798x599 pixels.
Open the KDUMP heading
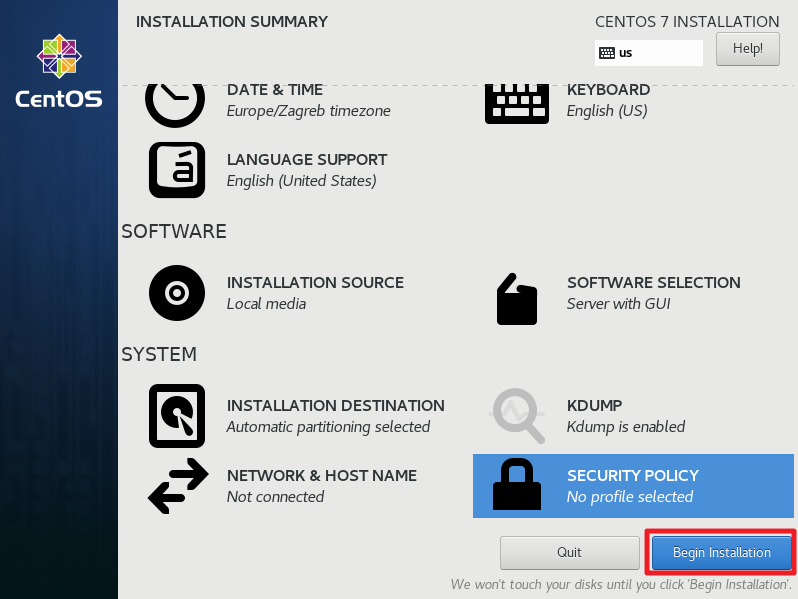point(594,406)
